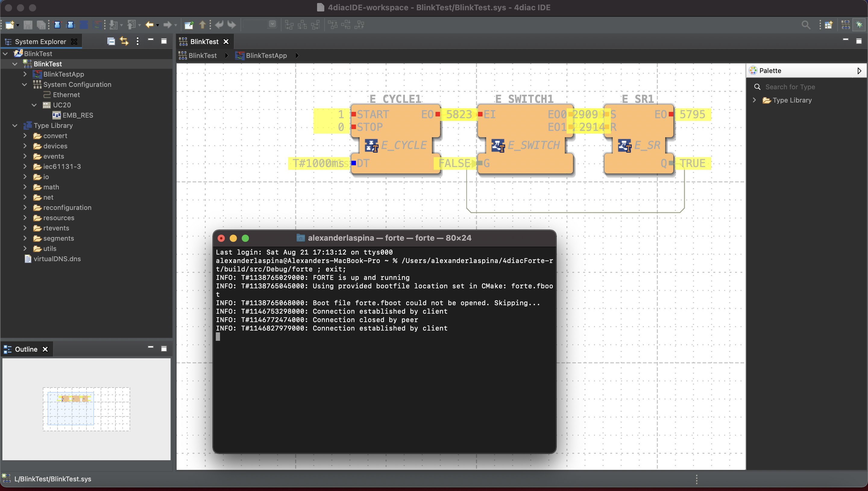This screenshot has width=868, height=491.
Task: Go back with the yellow left arrow
Action: click(x=149, y=25)
